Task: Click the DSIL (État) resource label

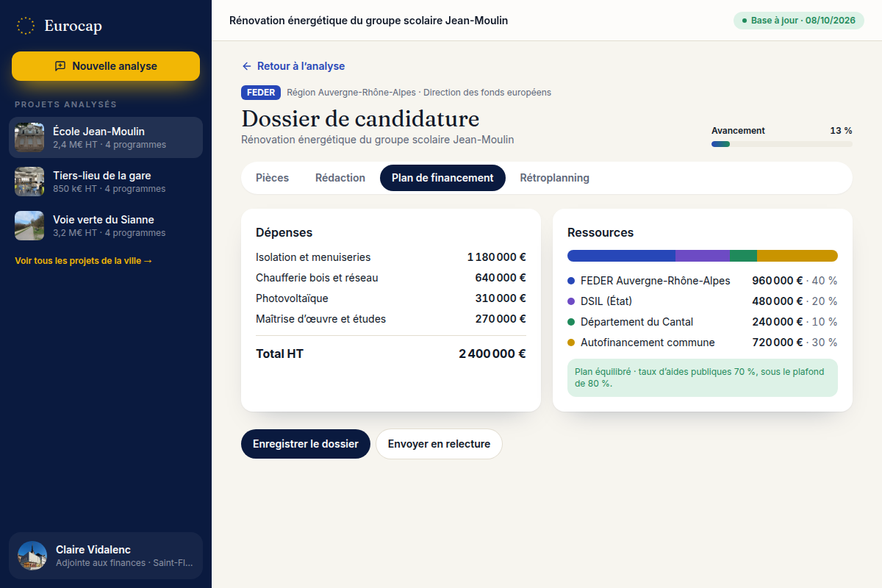Action: pyautogui.click(x=606, y=301)
